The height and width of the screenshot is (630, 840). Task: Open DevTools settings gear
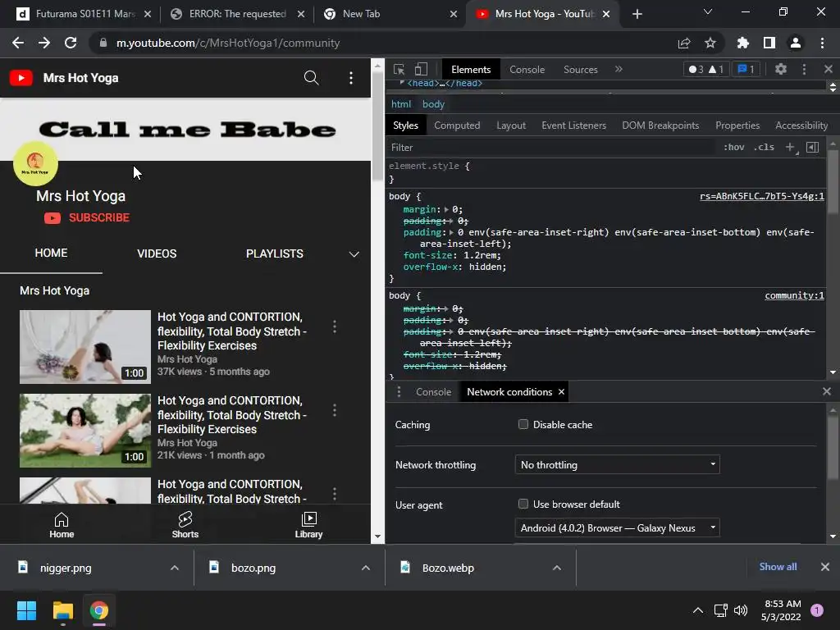pos(781,69)
